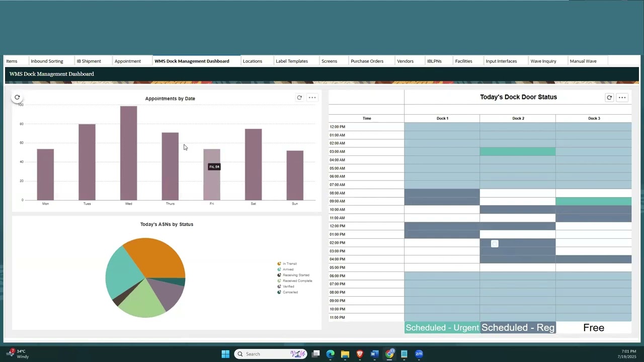The height and width of the screenshot is (362, 644).
Task: Open Task View on the taskbar
Action: [x=315, y=354]
